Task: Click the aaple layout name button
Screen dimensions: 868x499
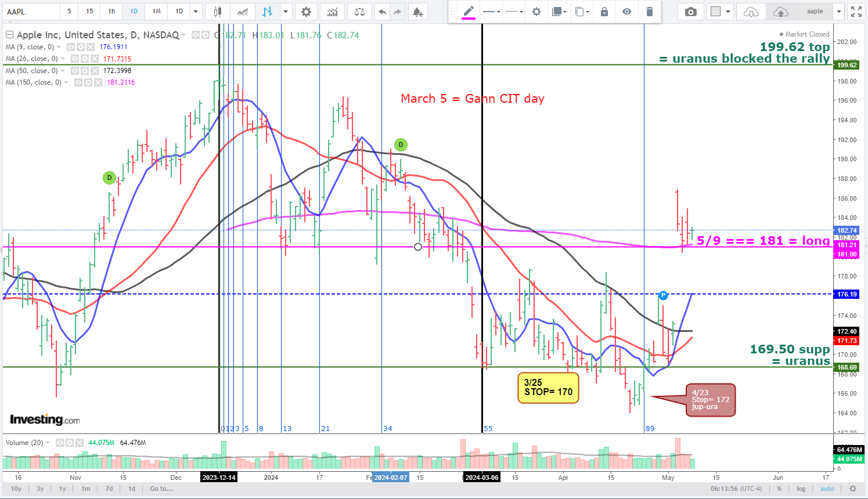Action: click(x=815, y=12)
